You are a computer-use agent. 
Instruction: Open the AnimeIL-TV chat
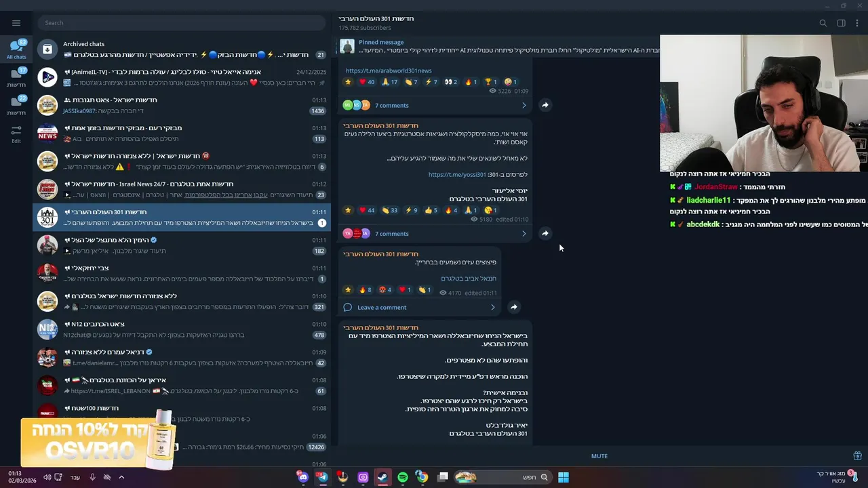(182, 77)
